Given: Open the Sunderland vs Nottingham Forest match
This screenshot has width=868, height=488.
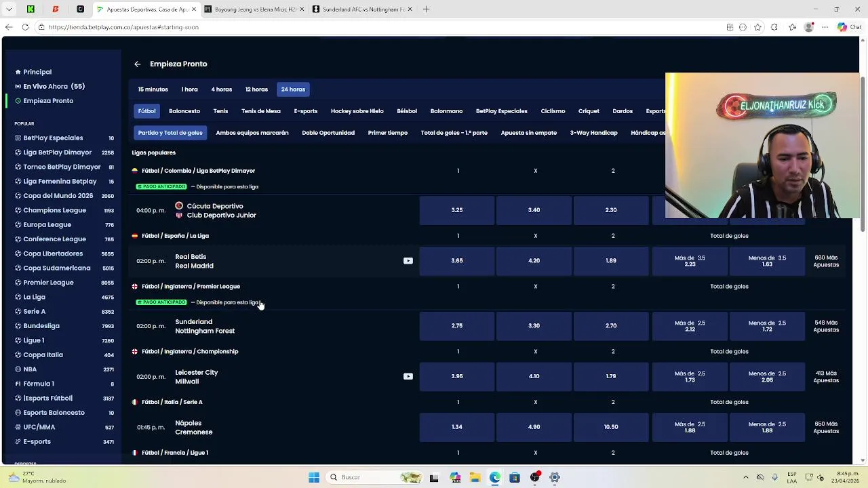Looking at the screenshot, I should [x=205, y=326].
